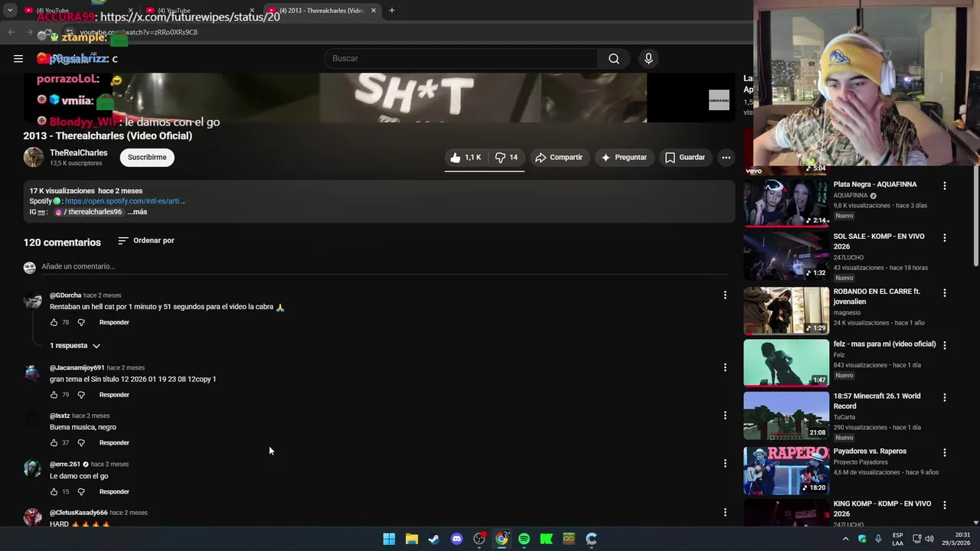Expand description with ...más
Viewport: 980px width, 551px height.
pos(137,212)
